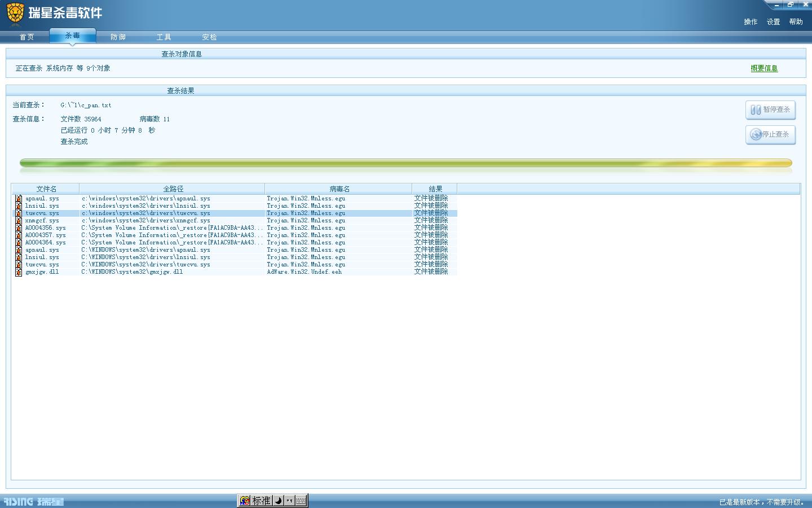Click the 查杀结果 panel header
The image size is (812, 508).
coord(180,91)
